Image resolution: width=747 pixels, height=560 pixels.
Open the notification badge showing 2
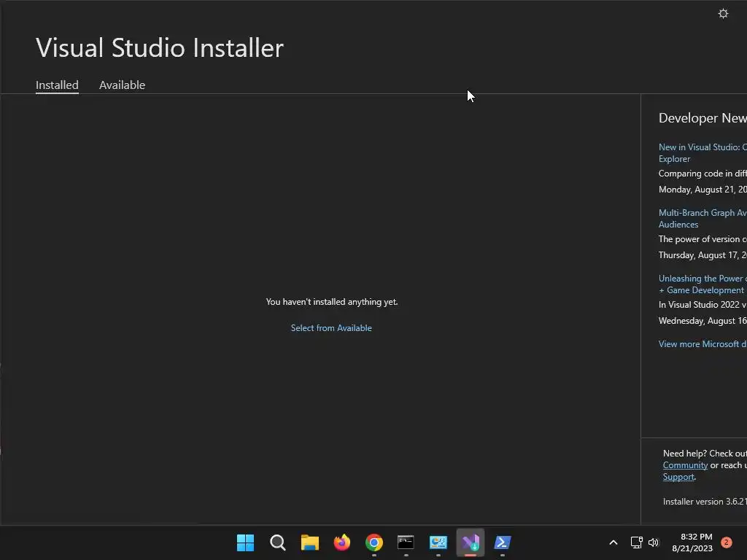pyautogui.click(x=726, y=542)
